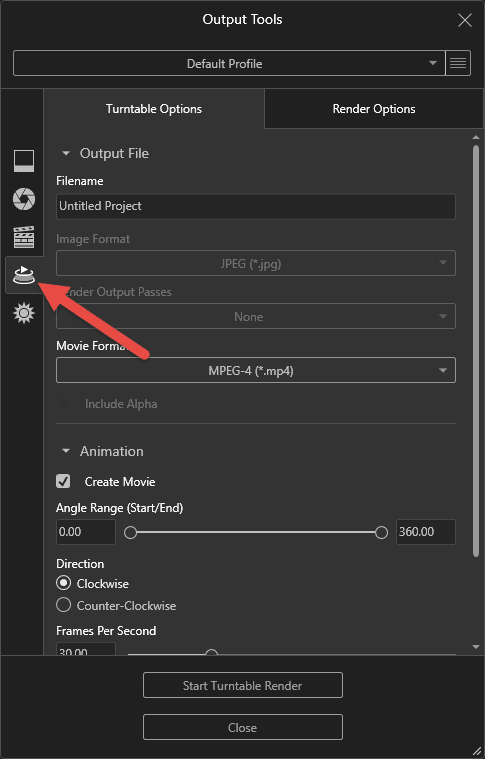Click the Angle Range end slider handle

[x=381, y=532]
